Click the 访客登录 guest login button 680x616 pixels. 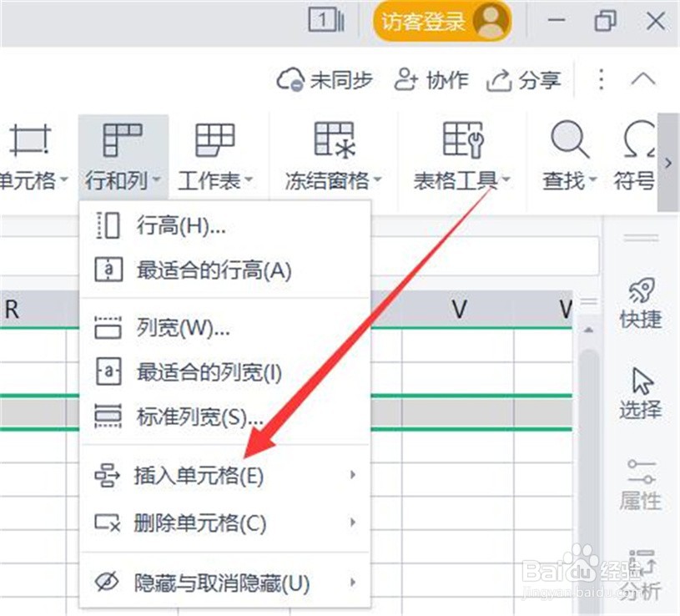point(441,22)
